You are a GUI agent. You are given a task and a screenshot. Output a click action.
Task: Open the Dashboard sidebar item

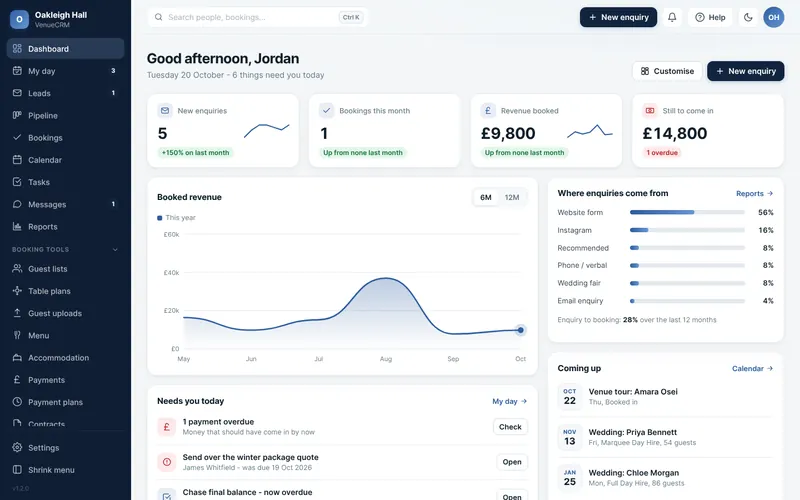[x=65, y=48]
